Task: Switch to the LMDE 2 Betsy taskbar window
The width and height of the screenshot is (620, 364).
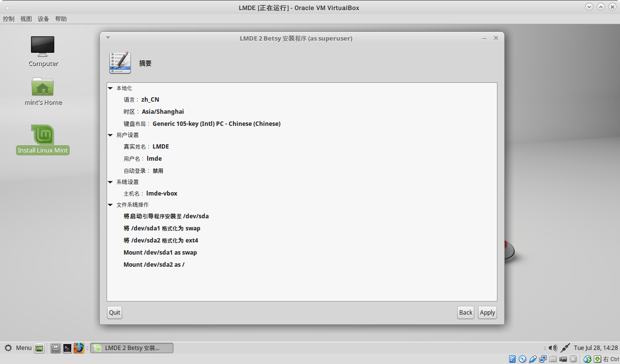Action: 132,348
